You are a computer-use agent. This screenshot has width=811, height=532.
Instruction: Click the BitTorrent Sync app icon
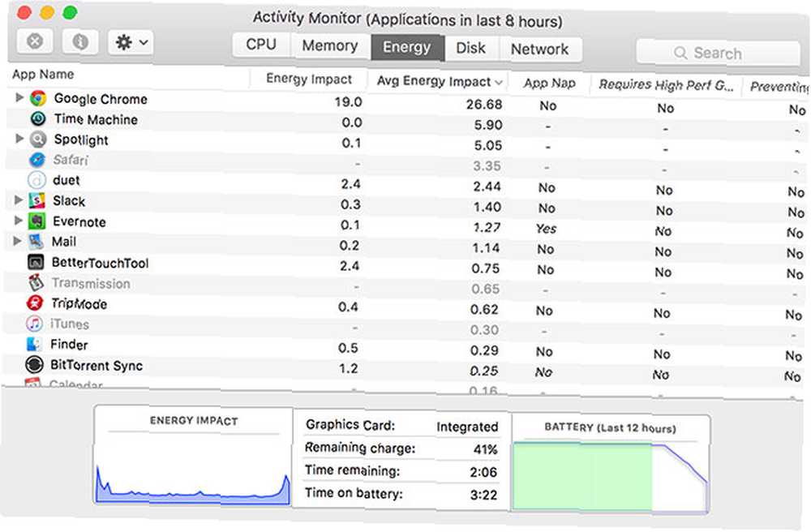click(x=34, y=364)
